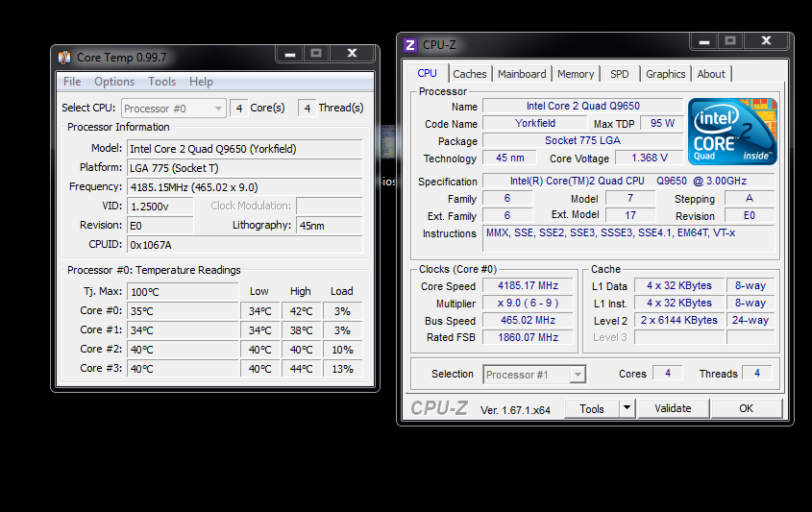
Task: Click the Rated FSB value 1860.07 MHz
Action: click(x=528, y=337)
